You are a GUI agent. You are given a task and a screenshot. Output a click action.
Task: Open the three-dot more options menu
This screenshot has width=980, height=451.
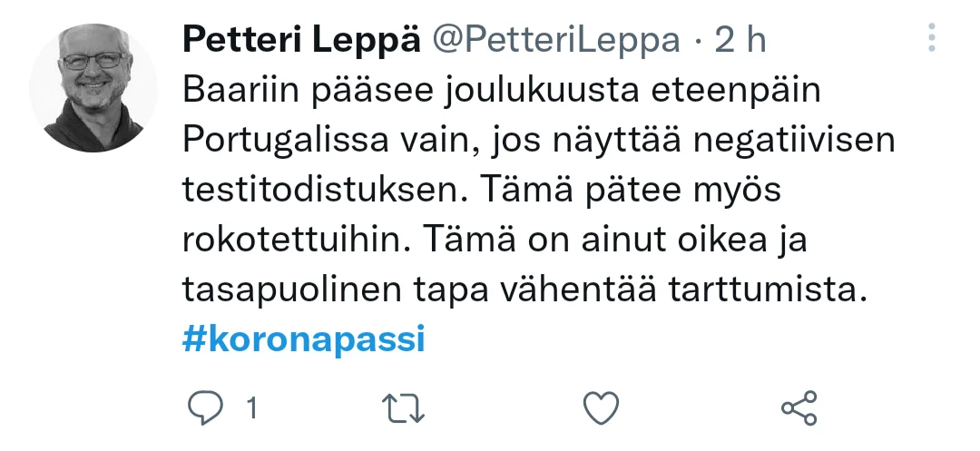[932, 37]
